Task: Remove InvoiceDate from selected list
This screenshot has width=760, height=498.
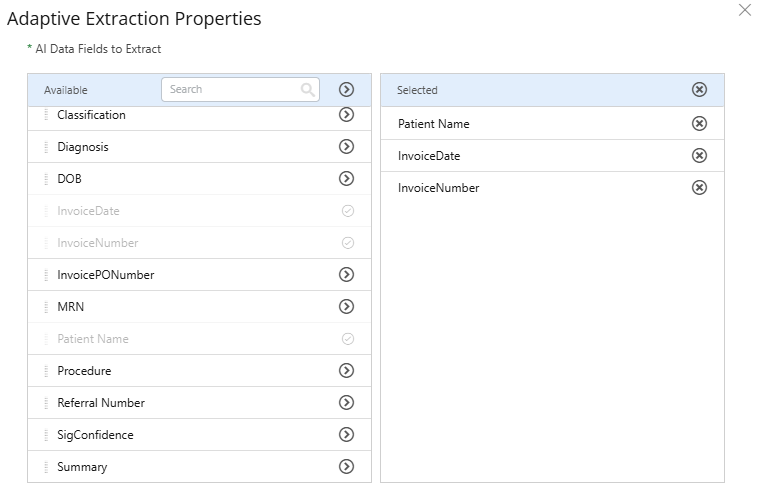Action: pyautogui.click(x=700, y=156)
